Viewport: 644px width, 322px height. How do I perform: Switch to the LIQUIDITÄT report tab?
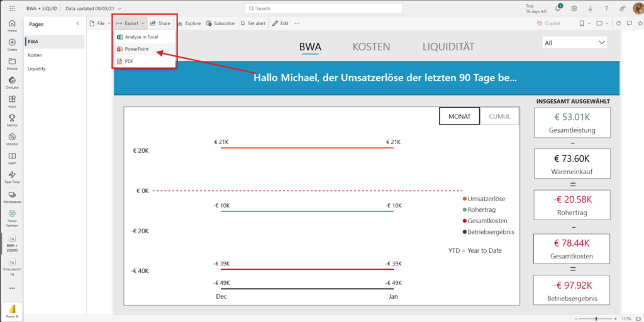pyautogui.click(x=448, y=47)
